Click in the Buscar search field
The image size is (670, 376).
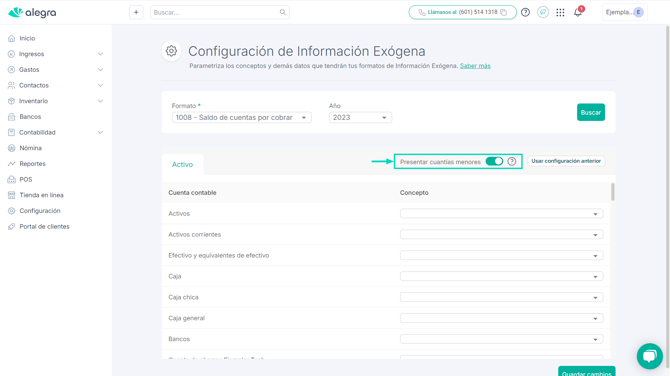pyautogui.click(x=220, y=12)
